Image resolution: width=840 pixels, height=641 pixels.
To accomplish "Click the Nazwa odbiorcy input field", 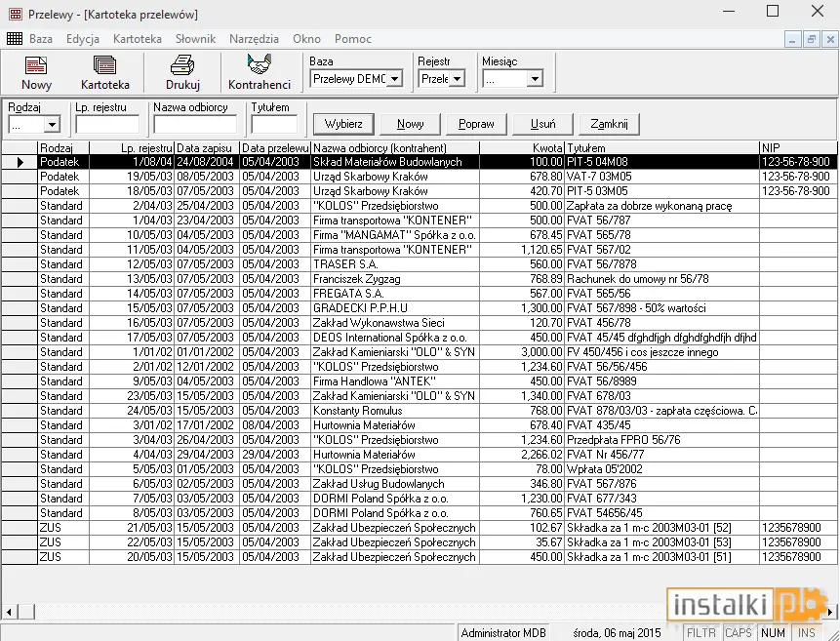I will tap(195, 125).
